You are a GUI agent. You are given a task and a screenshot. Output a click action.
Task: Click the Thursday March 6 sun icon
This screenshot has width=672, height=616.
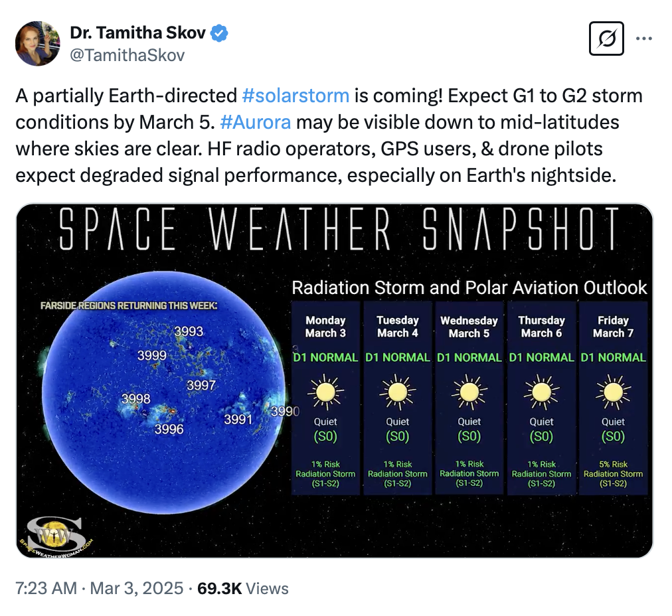coord(541,393)
